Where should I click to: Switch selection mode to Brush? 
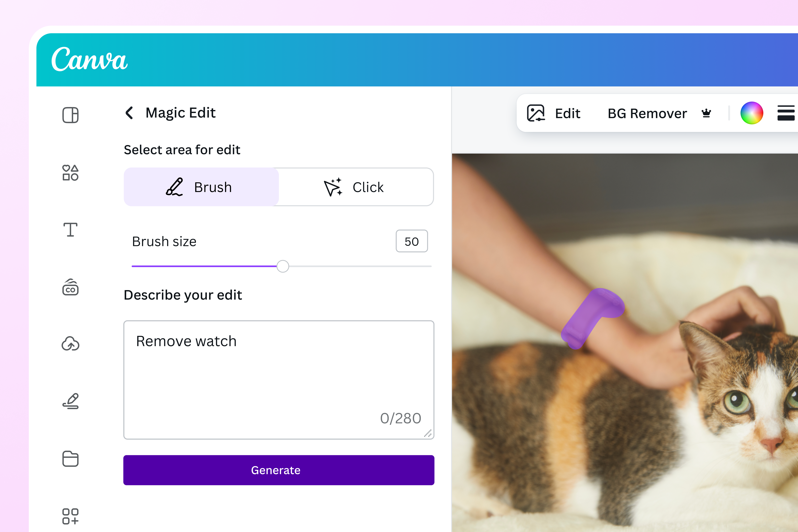(x=201, y=187)
